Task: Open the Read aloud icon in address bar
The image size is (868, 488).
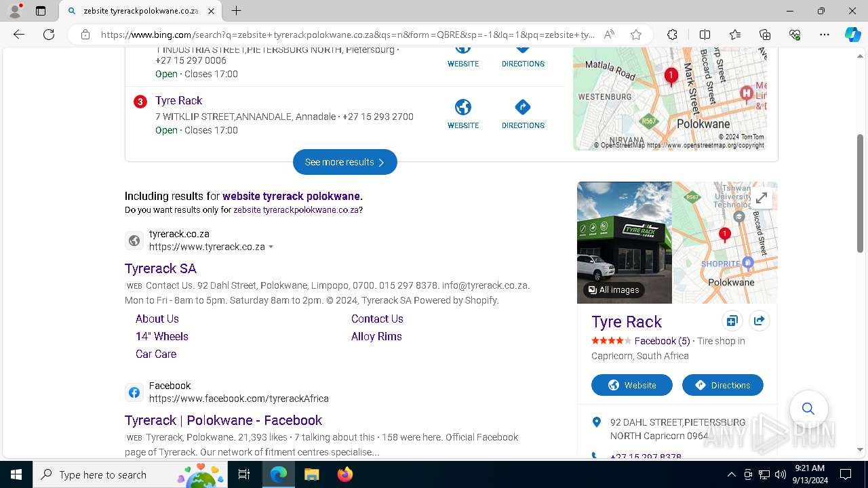Action: click(609, 35)
